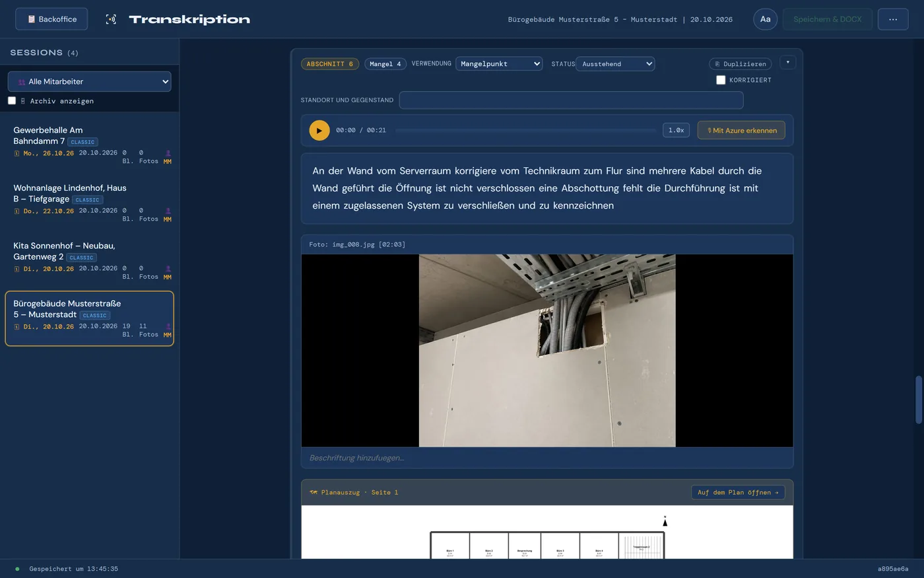Click Auf dem Plan öffnen link

tap(738, 492)
